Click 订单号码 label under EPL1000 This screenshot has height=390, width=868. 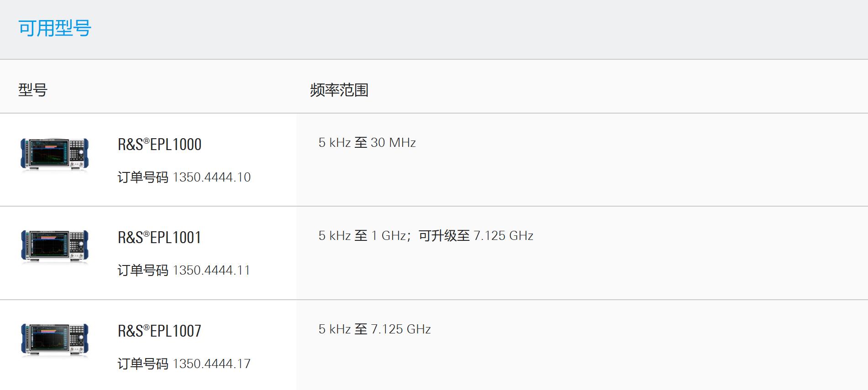click(x=143, y=177)
